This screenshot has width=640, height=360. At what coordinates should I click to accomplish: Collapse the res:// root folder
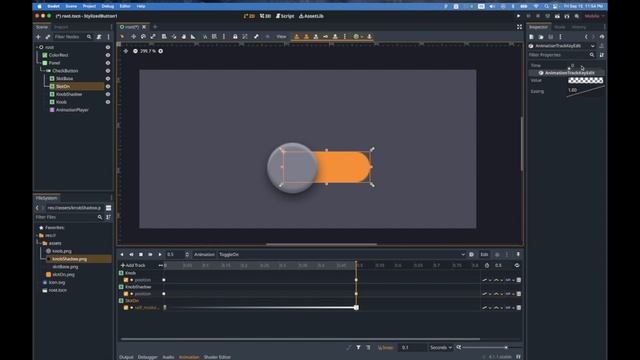coord(37,236)
